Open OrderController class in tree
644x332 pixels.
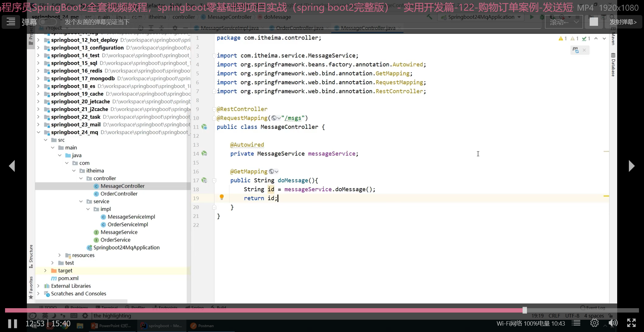tap(119, 194)
